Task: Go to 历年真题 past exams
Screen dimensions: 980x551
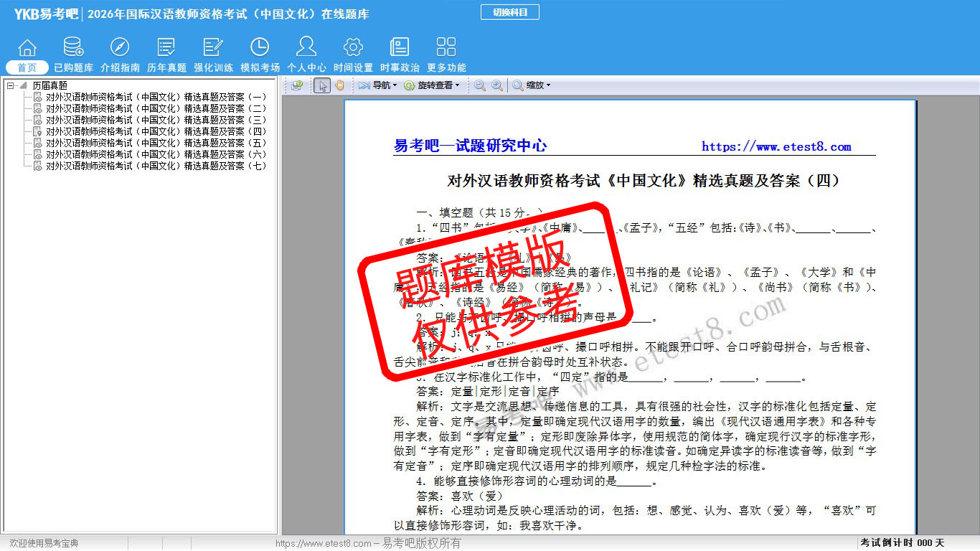Action: [166, 55]
